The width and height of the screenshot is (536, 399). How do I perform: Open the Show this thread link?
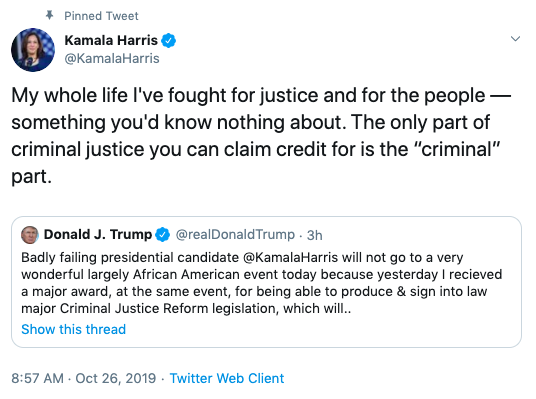[x=73, y=329]
